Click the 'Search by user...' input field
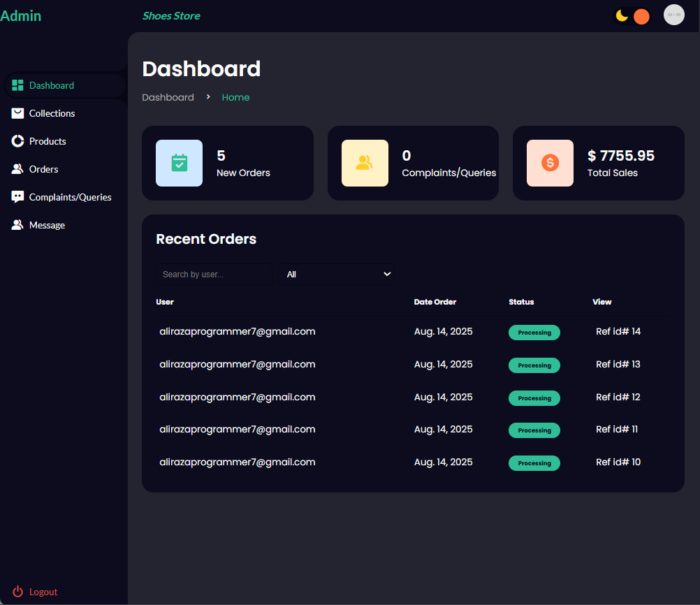 tap(214, 274)
